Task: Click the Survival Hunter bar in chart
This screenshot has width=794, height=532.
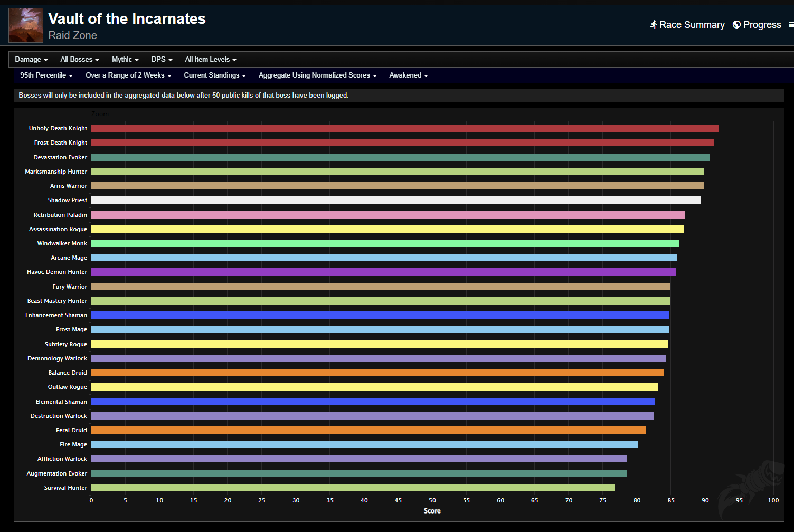Action: pyautogui.click(x=353, y=488)
